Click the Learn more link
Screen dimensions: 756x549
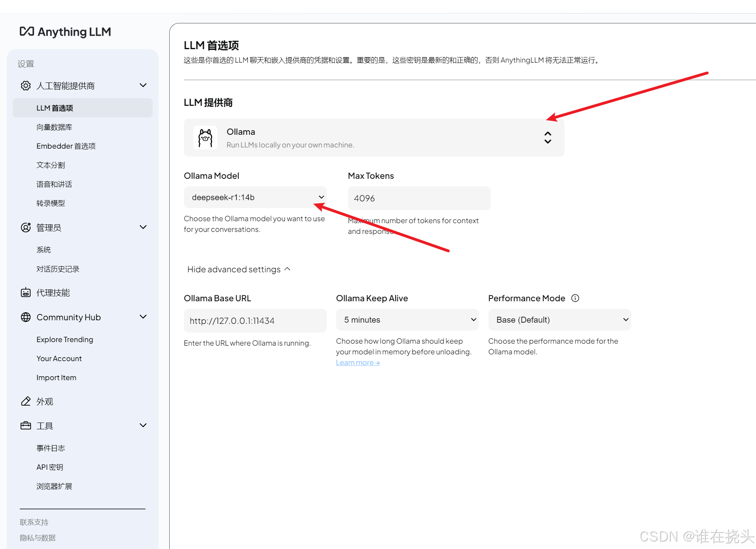[x=358, y=363]
